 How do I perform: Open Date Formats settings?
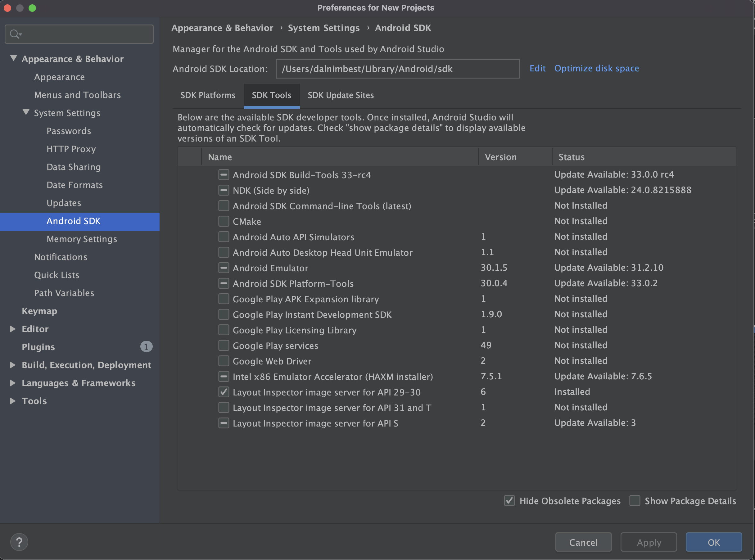coord(75,185)
